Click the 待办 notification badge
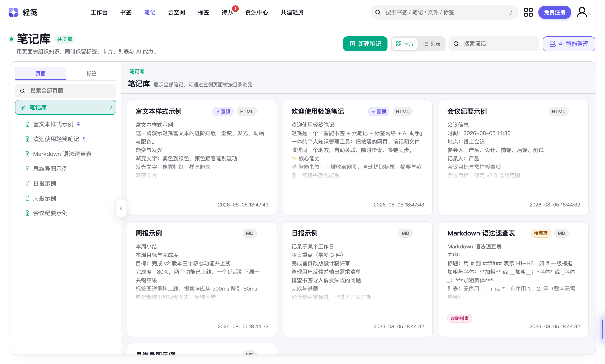The image size is (605, 364). [235, 9]
